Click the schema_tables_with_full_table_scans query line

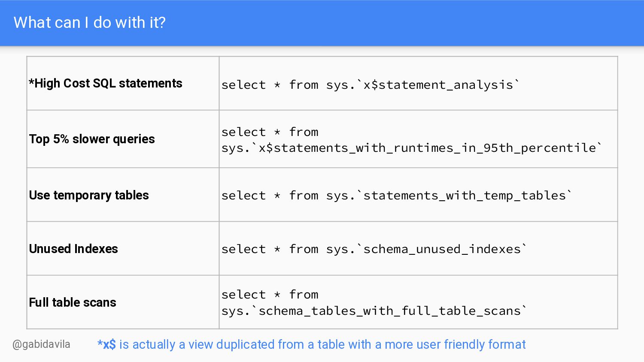click(x=374, y=311)
